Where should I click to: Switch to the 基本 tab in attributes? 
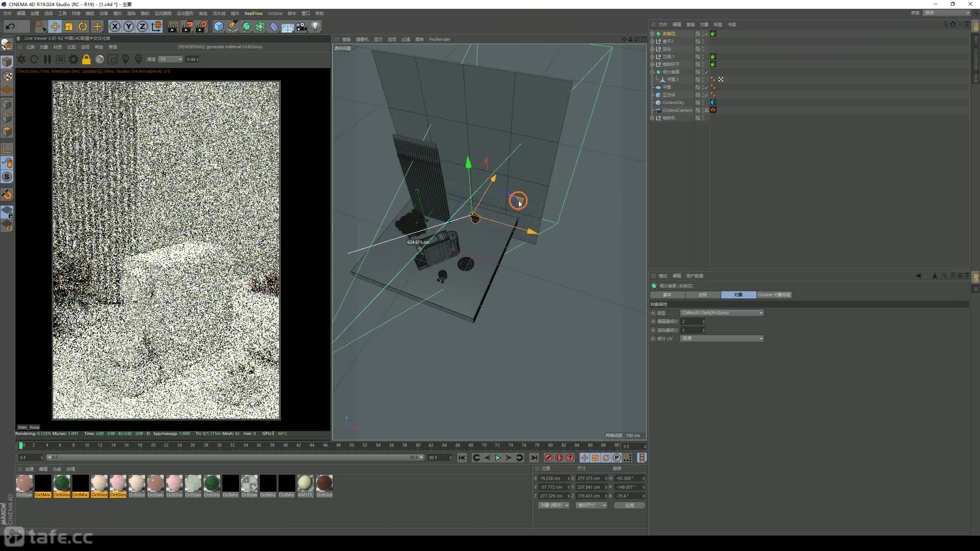click(667, 295)
